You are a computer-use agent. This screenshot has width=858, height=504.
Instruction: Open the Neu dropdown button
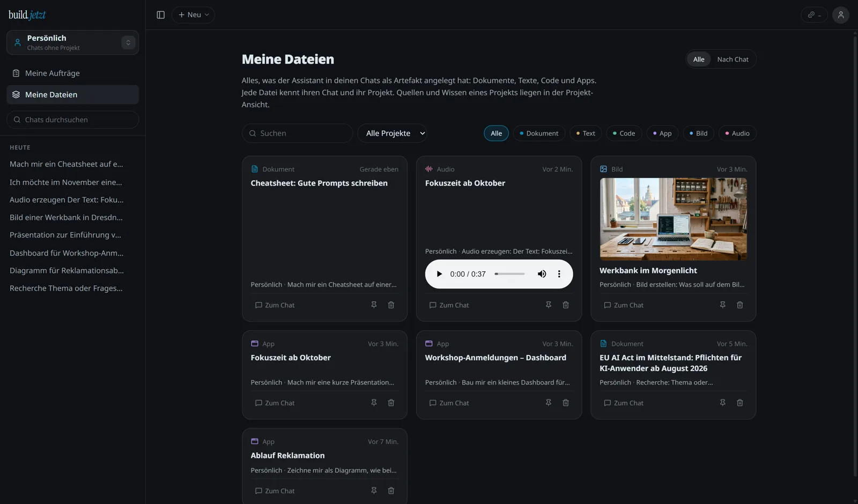pos(193,15)
